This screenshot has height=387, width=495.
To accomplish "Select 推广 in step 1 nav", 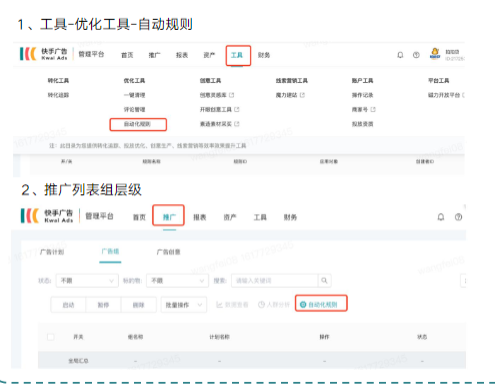I will click(154, 55).
